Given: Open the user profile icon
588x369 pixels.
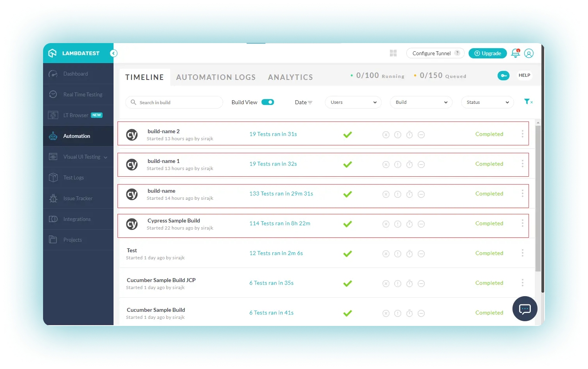Looking at the screenshot, I should tap(528, 53).
